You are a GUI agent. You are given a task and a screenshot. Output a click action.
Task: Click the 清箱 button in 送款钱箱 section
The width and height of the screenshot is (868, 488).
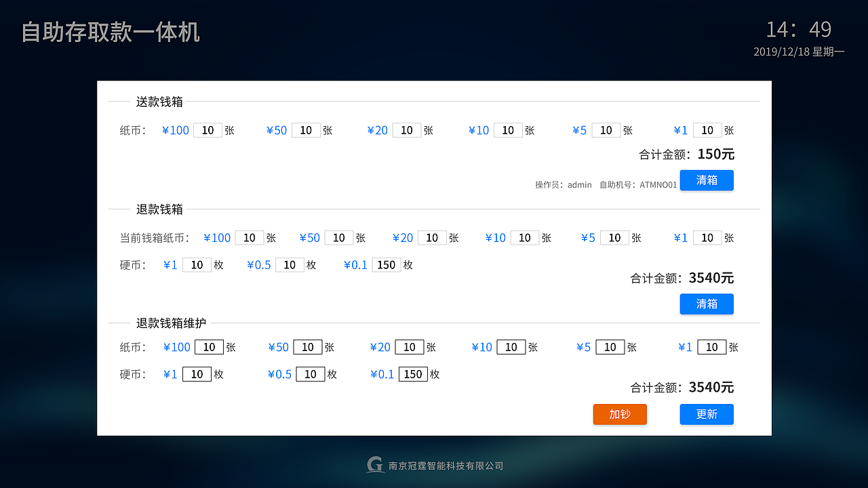707,180
